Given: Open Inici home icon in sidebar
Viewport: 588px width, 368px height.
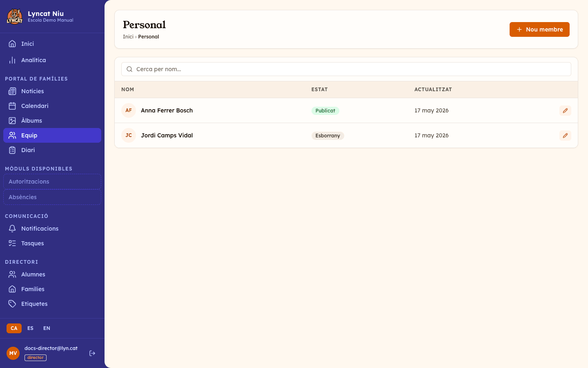Looking at the screenshot, I should coord(12,44).
